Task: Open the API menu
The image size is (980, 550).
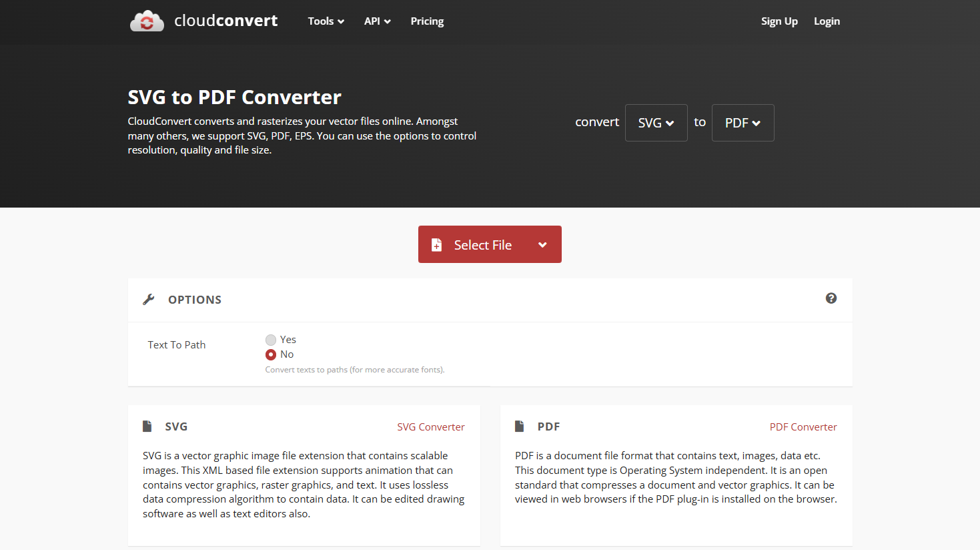Action: point(377,21)
